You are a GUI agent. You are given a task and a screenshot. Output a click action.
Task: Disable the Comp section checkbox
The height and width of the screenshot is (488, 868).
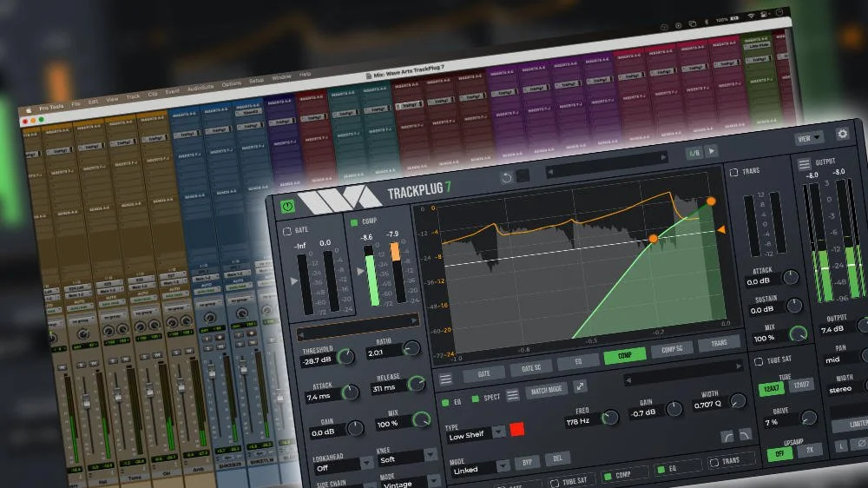tap(354, 222)
